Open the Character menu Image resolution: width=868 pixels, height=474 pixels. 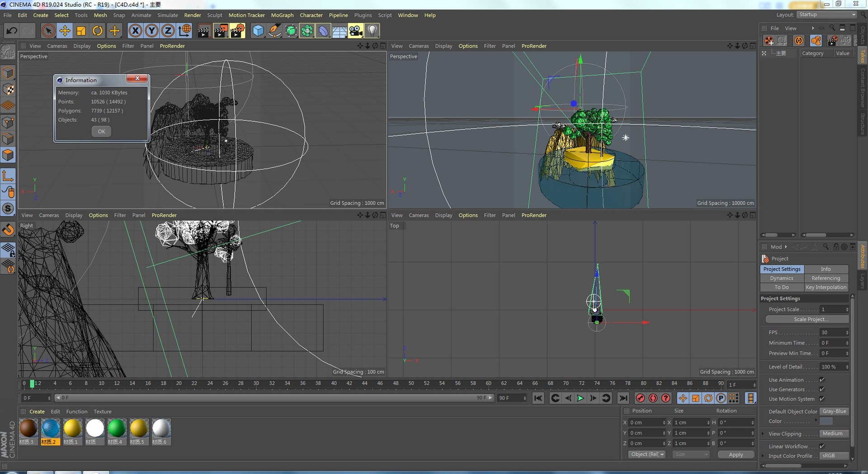point(311,15)
